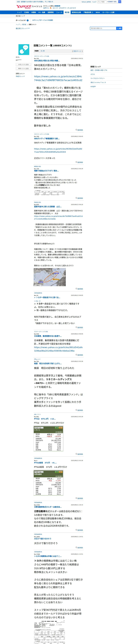The image size is (138, 644).
Task: Click the ログイン link in header
Action: pyautogui.click(x=46, y=8)
